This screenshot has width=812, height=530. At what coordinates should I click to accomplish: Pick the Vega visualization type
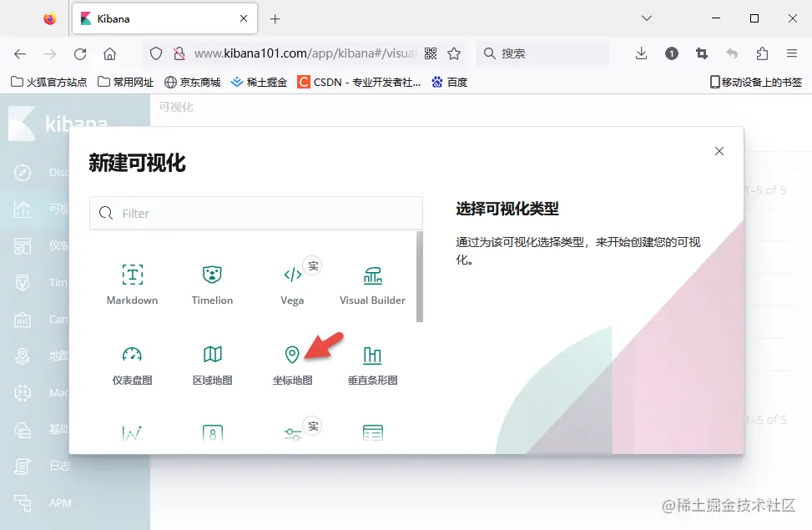[292, 285]
